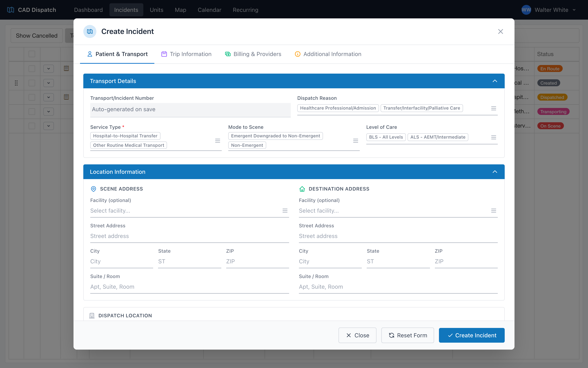
Task: Close the Create Incident dialog with X
Action: click(x=501, y=31)
